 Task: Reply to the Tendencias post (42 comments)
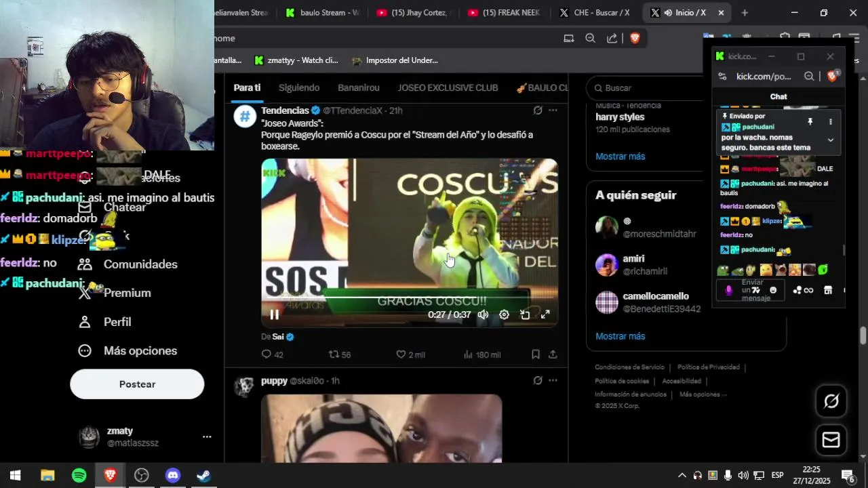273,354
